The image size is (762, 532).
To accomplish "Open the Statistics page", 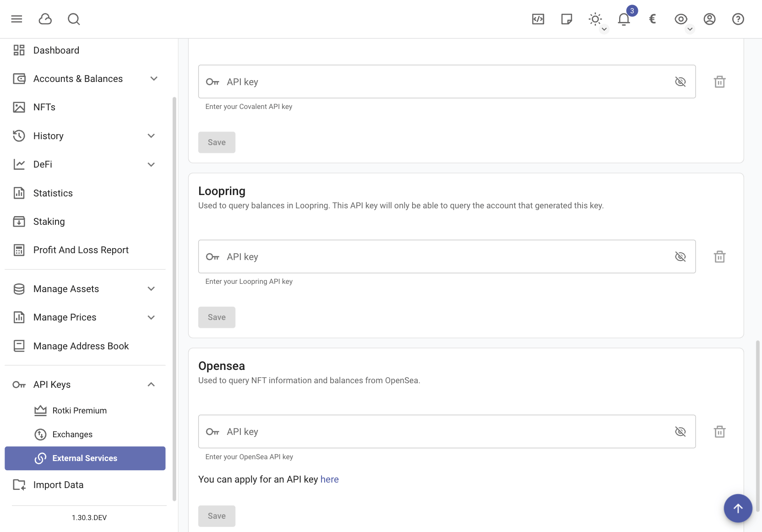I will tap(85, 193).
